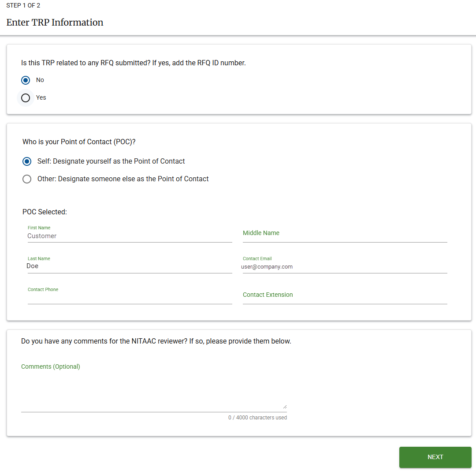Click the "Enter TRP Information" heading

(55, 22)
